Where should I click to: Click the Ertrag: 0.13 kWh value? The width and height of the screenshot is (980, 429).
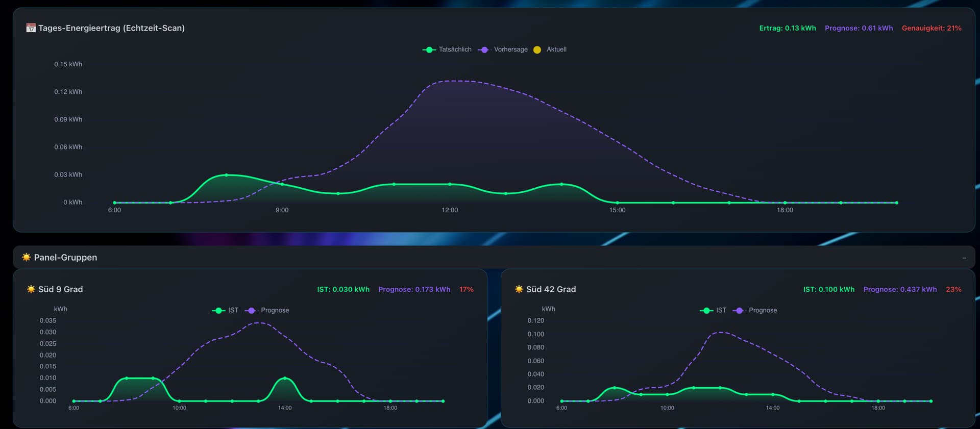pos(788,28)
